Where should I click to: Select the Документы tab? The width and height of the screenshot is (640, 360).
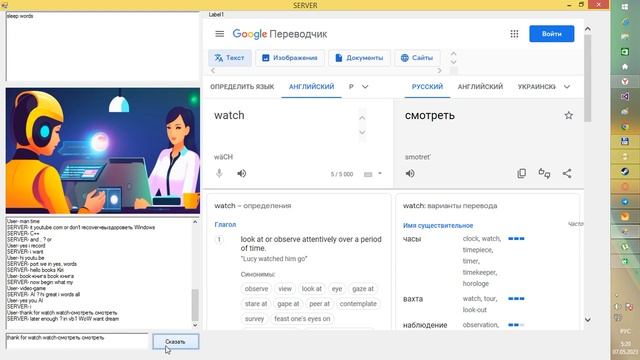(x=359, y=58)
